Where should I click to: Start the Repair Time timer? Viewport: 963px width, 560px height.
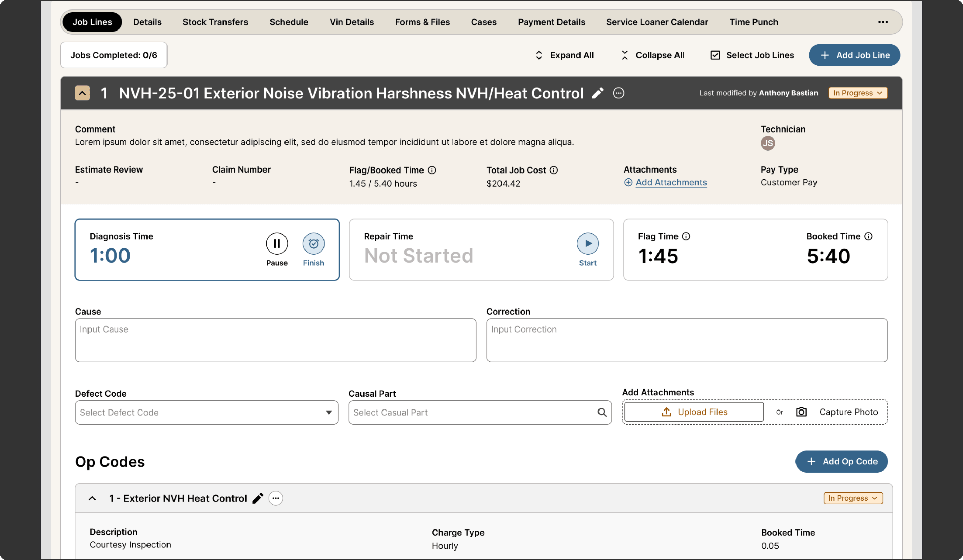(587, 243)
